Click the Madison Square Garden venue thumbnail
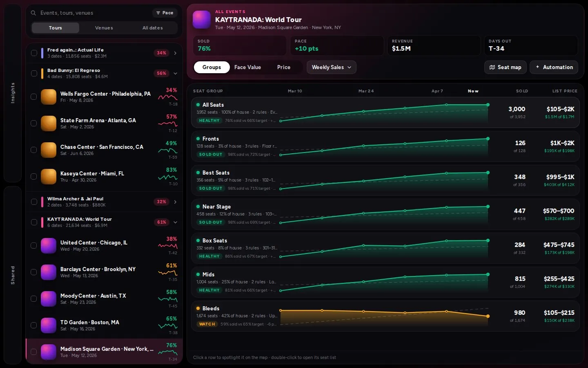Viewport: 588px width, 368px height. 49,352
